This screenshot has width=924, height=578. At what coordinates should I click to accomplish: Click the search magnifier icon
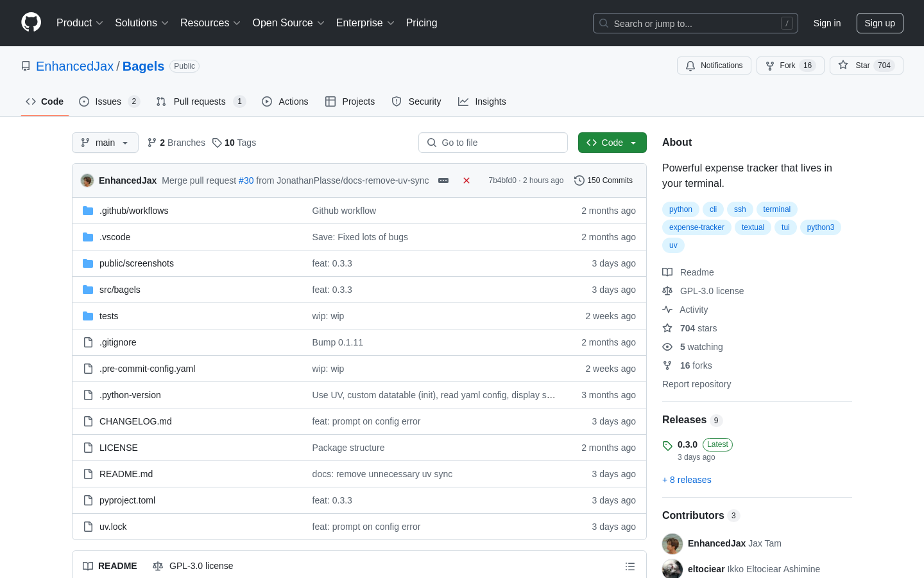604,23
